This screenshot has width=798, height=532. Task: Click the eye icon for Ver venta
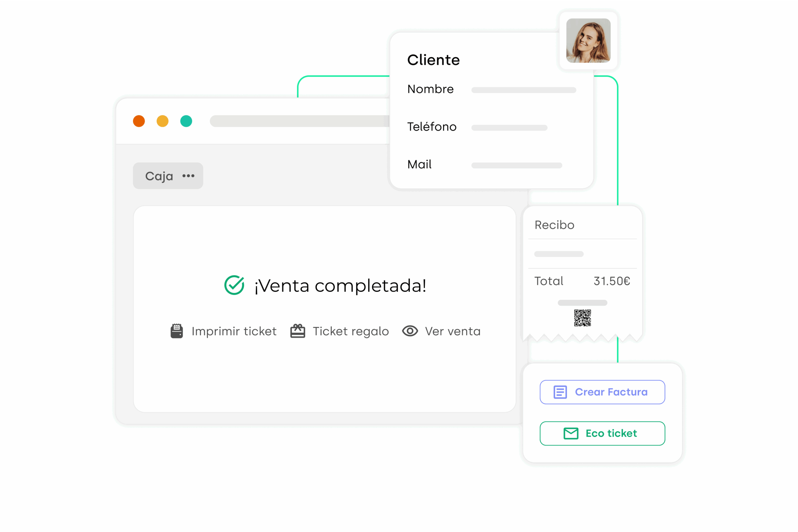410,331
